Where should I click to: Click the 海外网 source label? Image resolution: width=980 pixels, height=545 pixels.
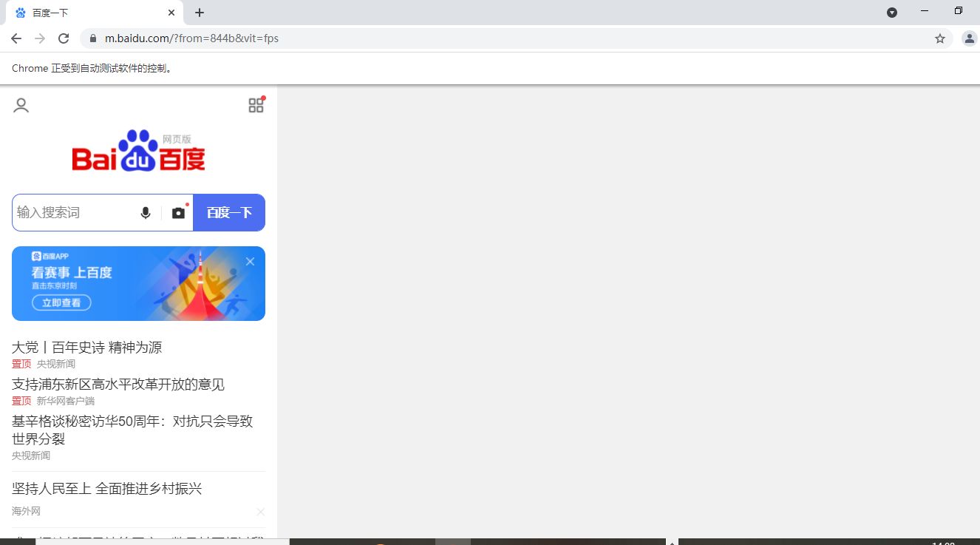point(26,512)
